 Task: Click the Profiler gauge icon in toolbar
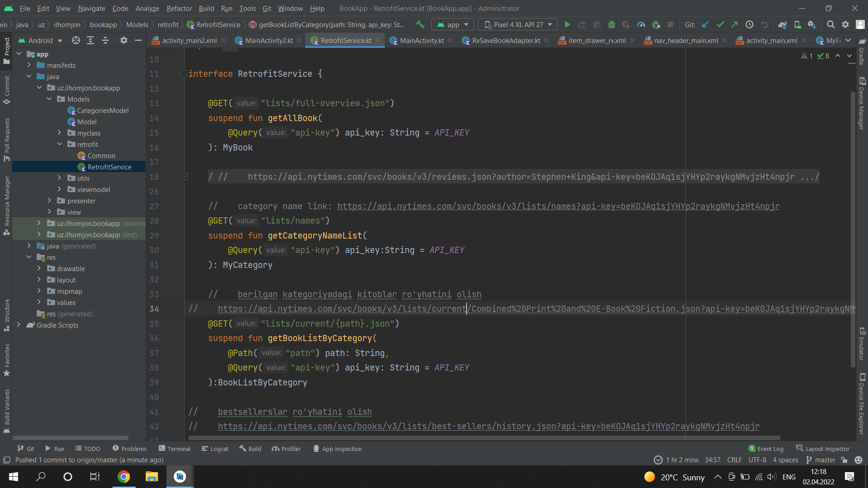[641, 24]
